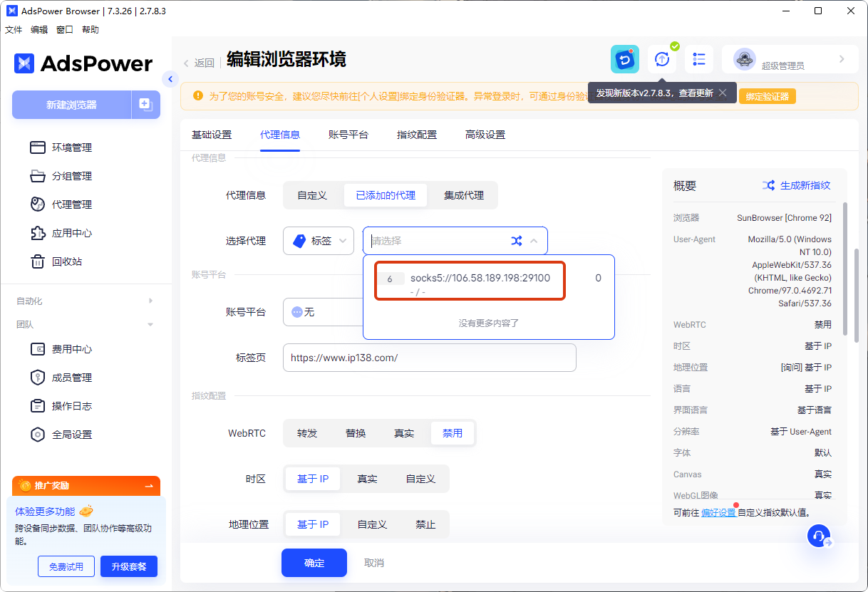The height and width of the screenshot is (592, 868).
Task: Set WebRTC to 转发
Action: 307,433
